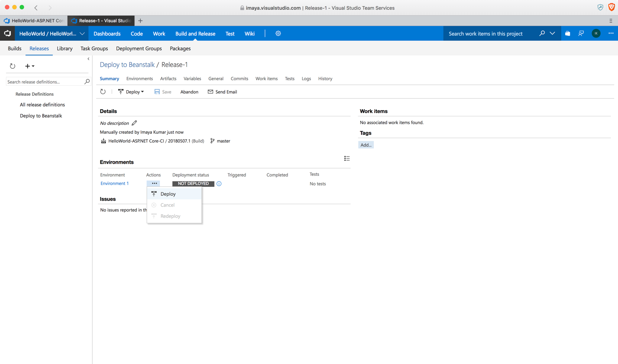Open the Deploy toolbar dropdown

[131, 92]
